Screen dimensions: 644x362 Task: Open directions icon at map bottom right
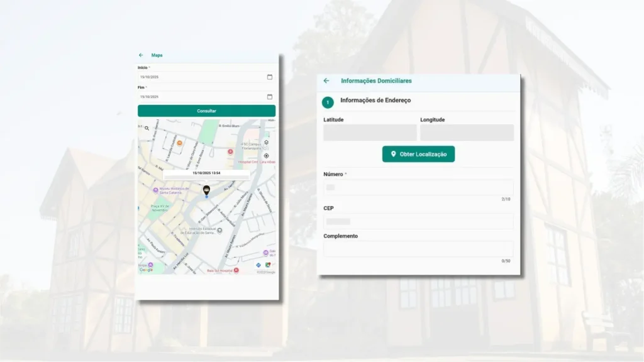(x=258, y=265)
